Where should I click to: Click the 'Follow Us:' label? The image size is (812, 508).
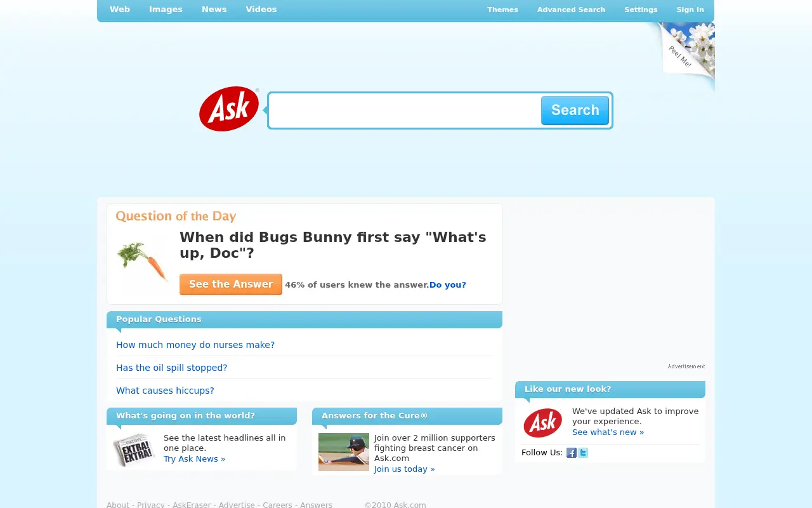pyautogui.click(x=542, y=453)
